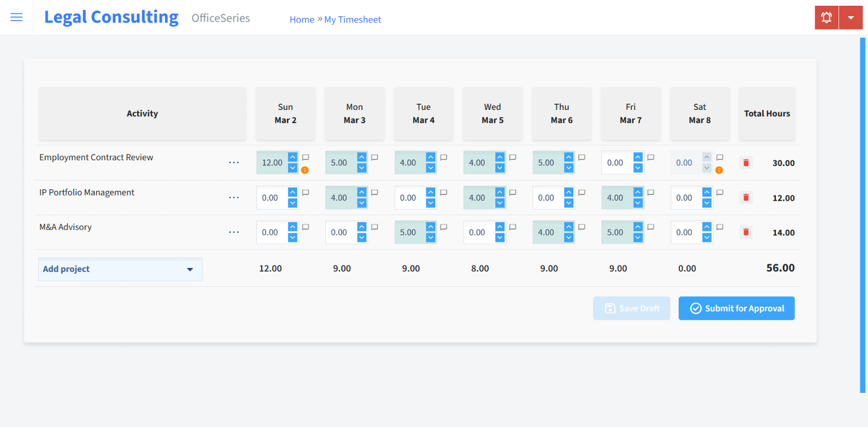Click comment icon on Monday's IP Portfolio entry
The image size is (868, 427).
(374, 192)
